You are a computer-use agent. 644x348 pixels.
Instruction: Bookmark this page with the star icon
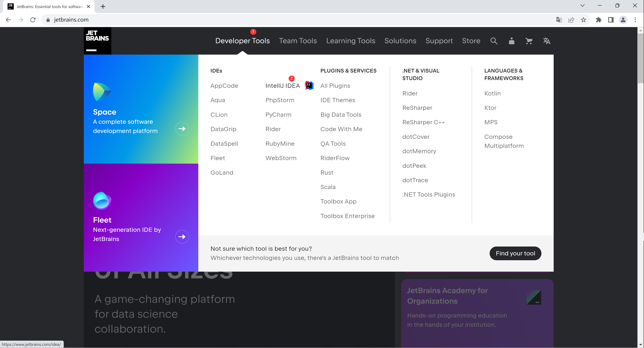[x=583, y=20]
